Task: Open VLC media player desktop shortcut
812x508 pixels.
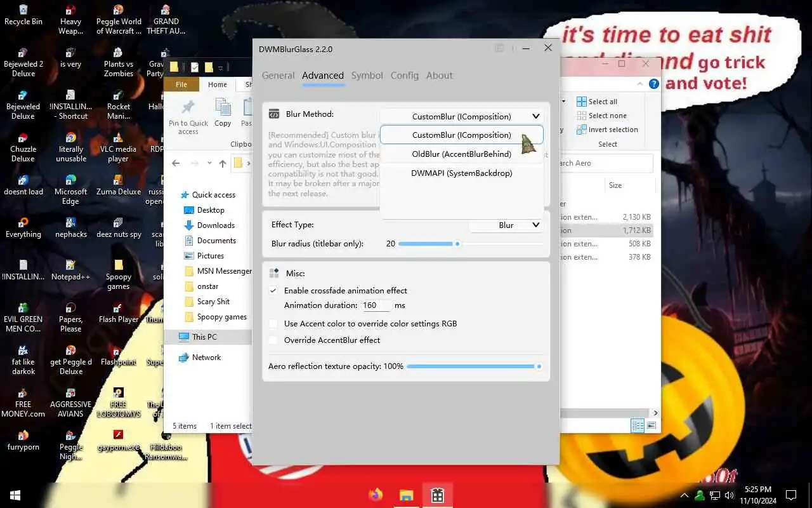Action: (119, 147)
